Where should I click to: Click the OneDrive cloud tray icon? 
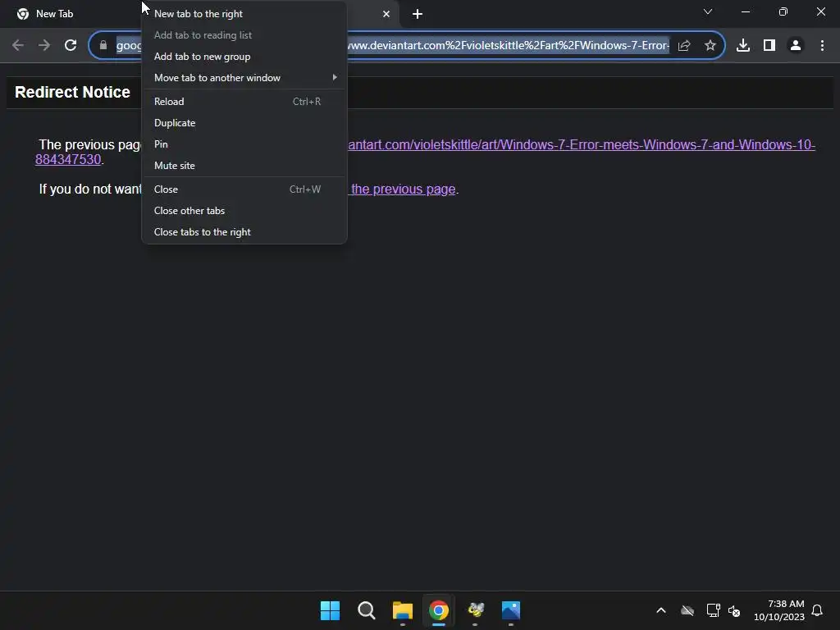tap(687, 610)
